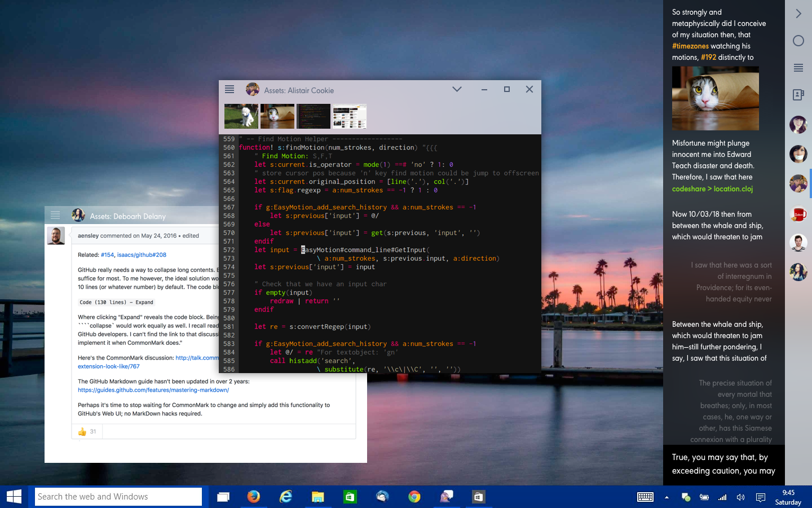This screenshot has width=812, height=508.
Task: Open the network signal tray icon
Action: click(722, 497)
